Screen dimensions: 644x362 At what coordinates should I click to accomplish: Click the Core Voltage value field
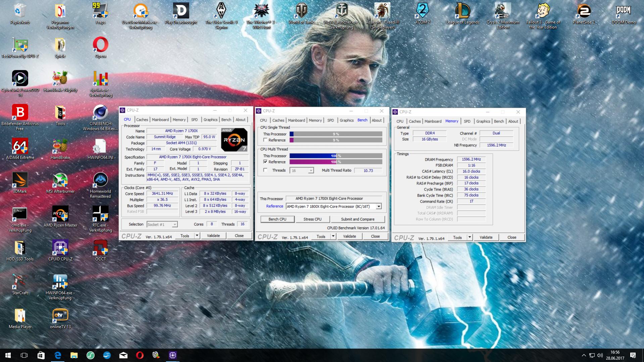click(x=204, y=149)
